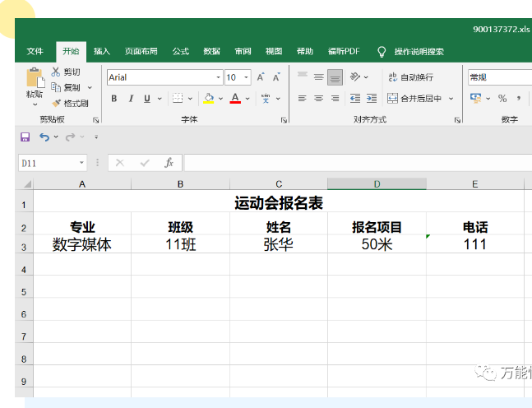
Task: Apply comma style number format
Action: pos(518,99)
